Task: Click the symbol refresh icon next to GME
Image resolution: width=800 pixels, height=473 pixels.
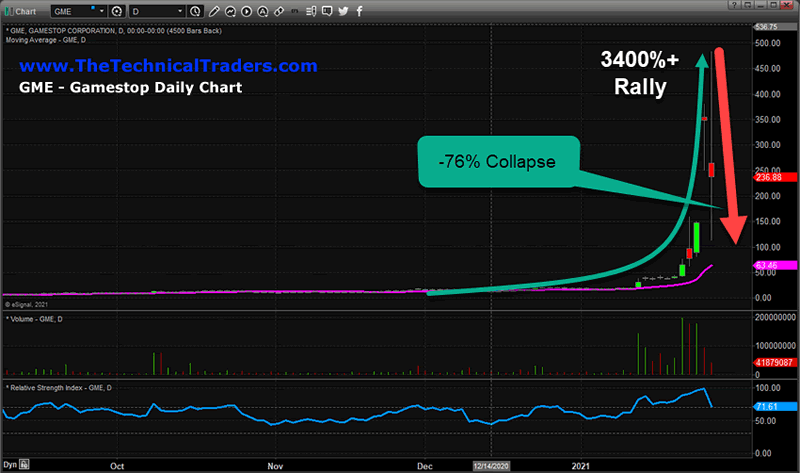Action: [x=118, y=12]
